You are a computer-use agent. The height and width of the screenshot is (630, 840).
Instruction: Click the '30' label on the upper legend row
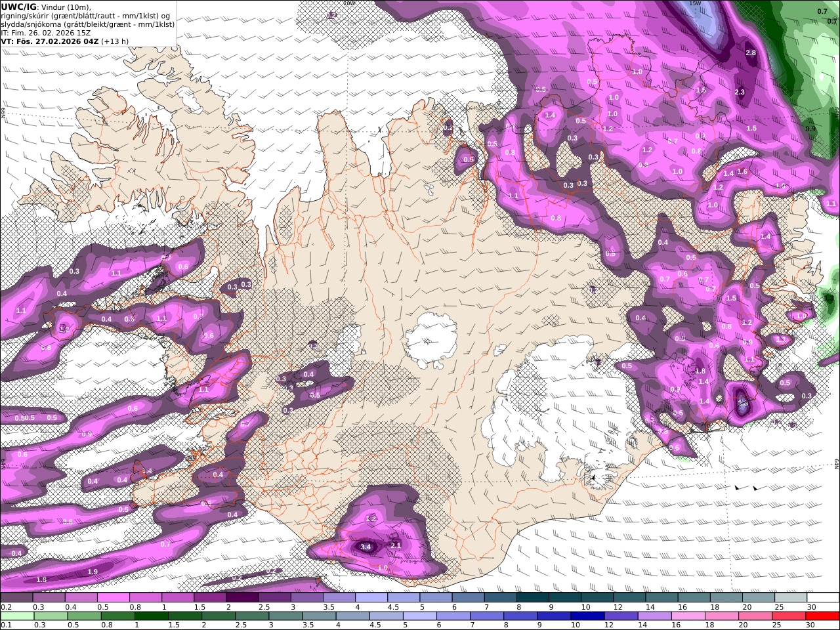coord(812,608)
